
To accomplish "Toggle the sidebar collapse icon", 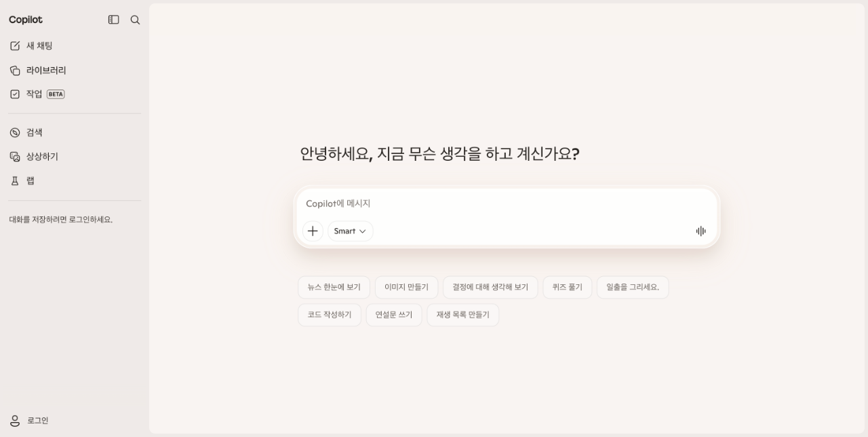I will tap(113, 20).
